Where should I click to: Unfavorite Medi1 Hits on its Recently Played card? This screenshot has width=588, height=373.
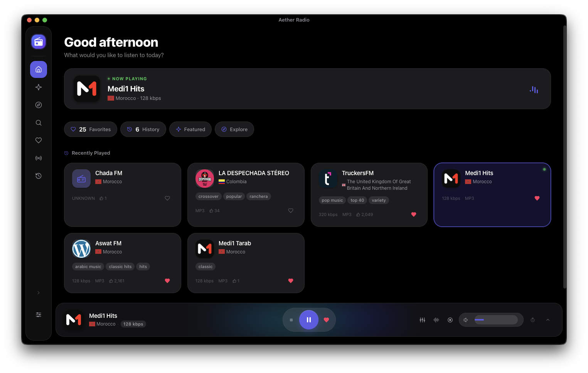[x=537, y=198]
